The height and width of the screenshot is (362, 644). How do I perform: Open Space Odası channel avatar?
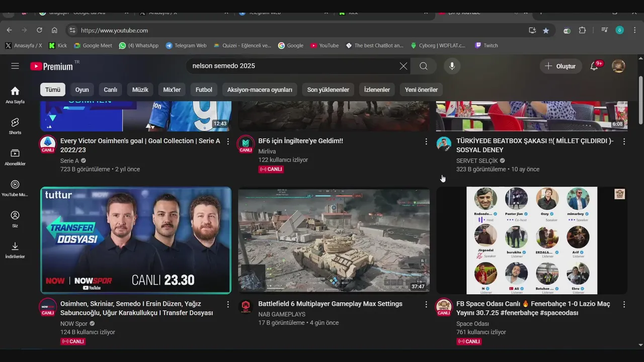pyautogui.click(x=444, y=307)
